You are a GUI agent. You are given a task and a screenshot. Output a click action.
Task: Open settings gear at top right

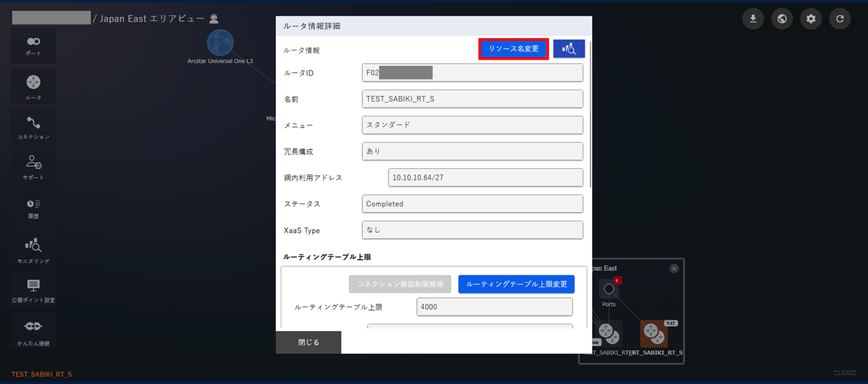(811, 18)
